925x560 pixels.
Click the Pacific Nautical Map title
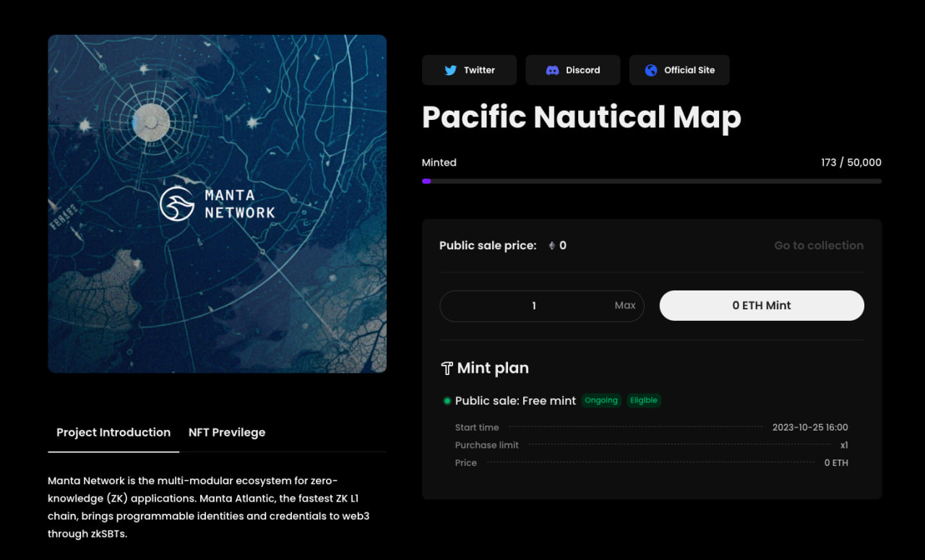(x=582, y=117)
